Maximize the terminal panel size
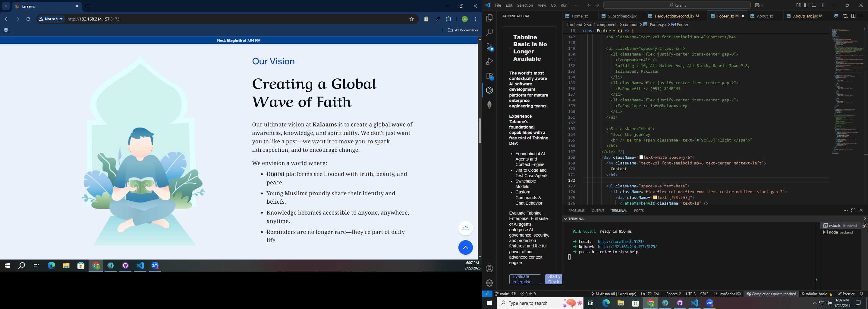The height and width of the screenshot is (309, 868). (x=853, y=211)
